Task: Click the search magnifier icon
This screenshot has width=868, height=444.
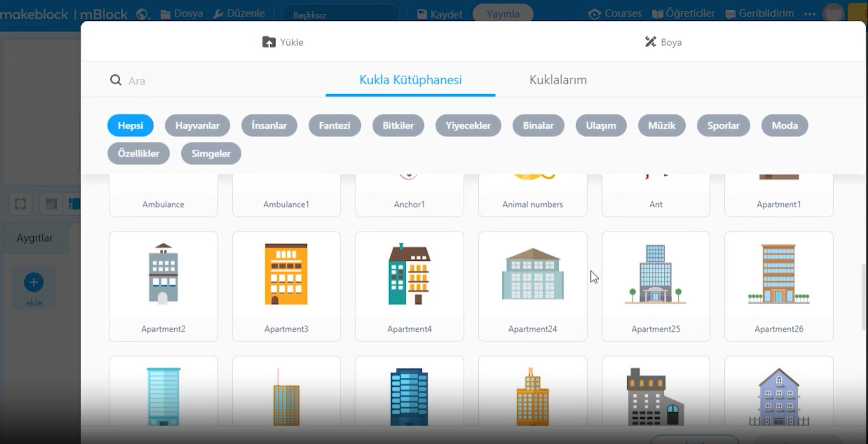Action: 116,80
